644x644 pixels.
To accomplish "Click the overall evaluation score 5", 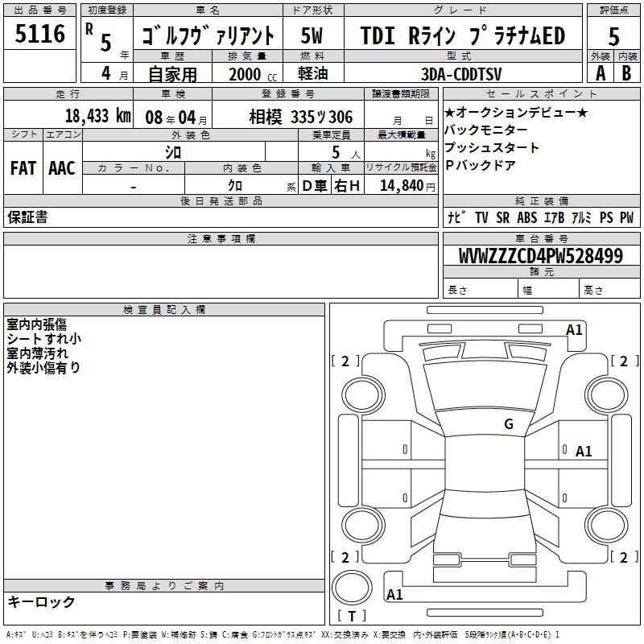I will pos(614,36).
